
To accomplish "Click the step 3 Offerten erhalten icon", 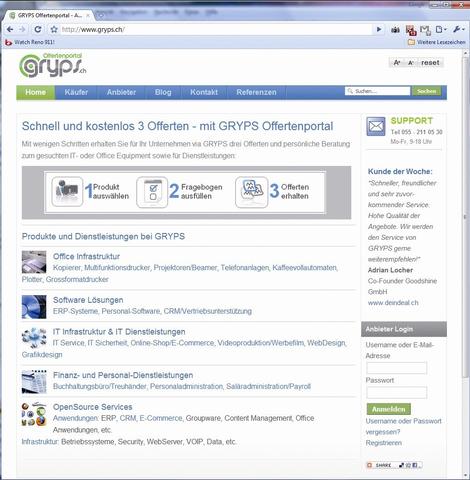I will tap(251, 192).
